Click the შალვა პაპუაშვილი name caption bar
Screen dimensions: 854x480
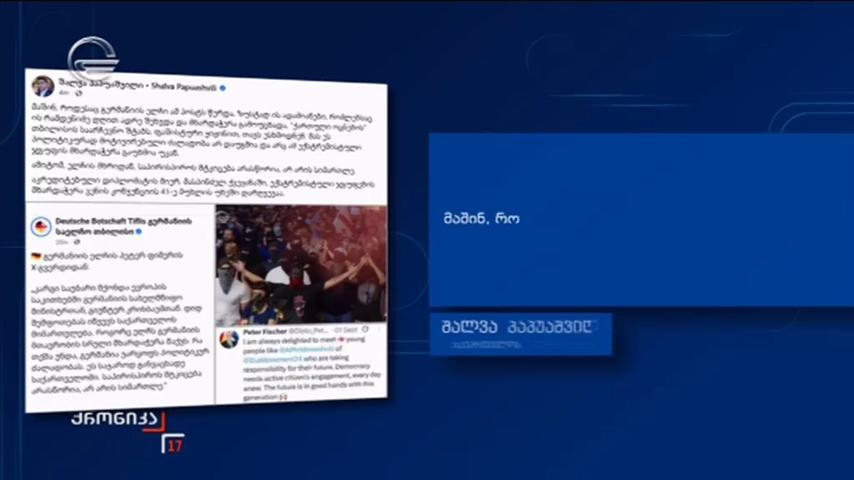tap(521, 334)
